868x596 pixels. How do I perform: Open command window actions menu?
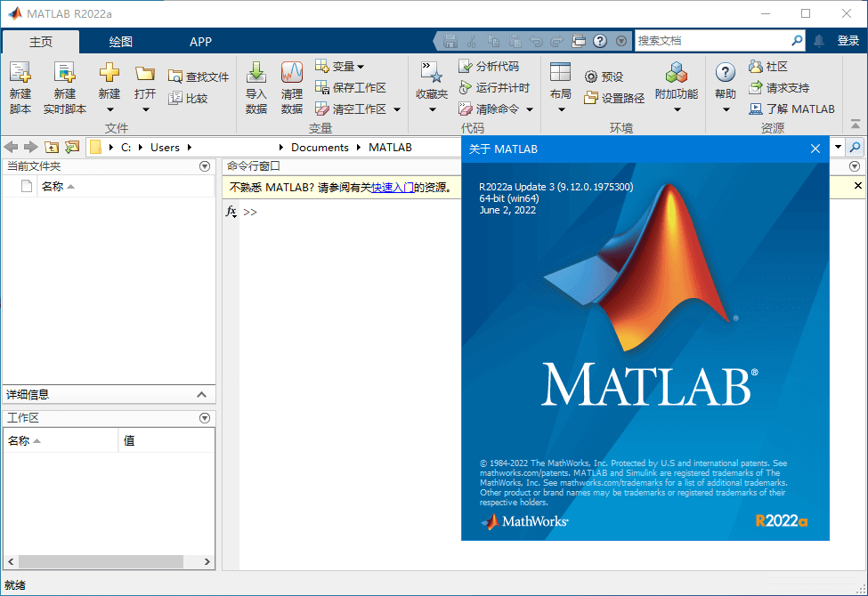click(854, 166)
